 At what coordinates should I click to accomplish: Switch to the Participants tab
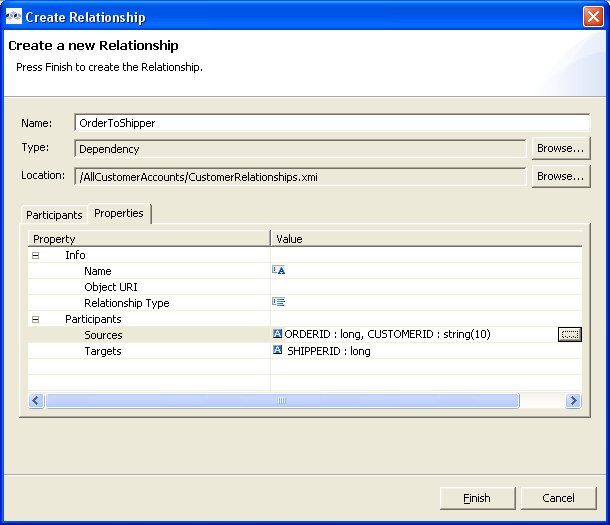(x=54, y=215)
